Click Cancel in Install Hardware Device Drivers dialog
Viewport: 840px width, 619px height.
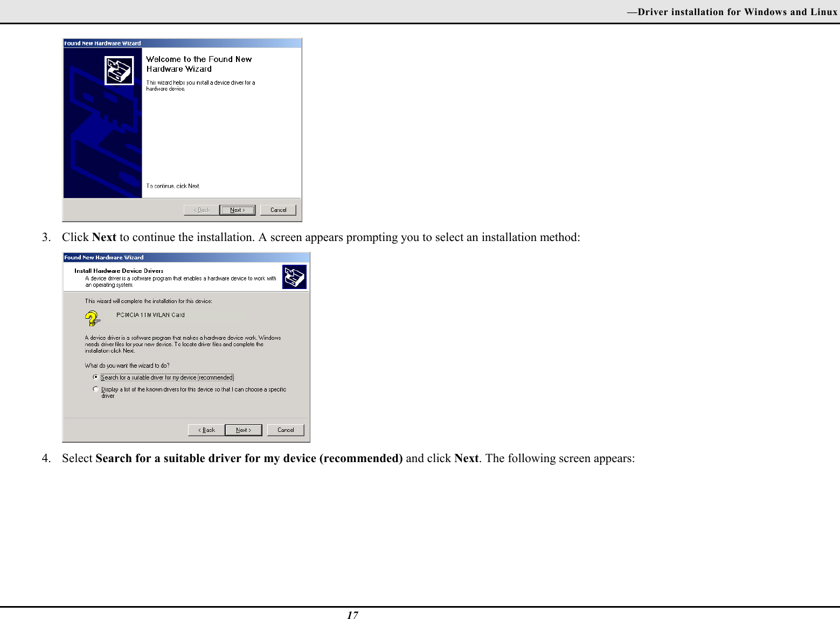point(286,430)
